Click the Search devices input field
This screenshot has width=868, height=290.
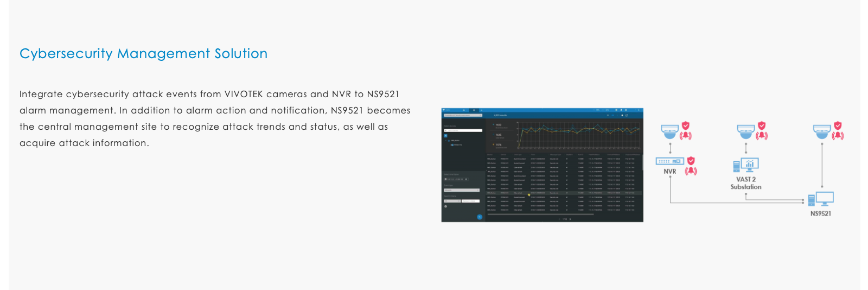pyautogui.click(x=464, y=130)
